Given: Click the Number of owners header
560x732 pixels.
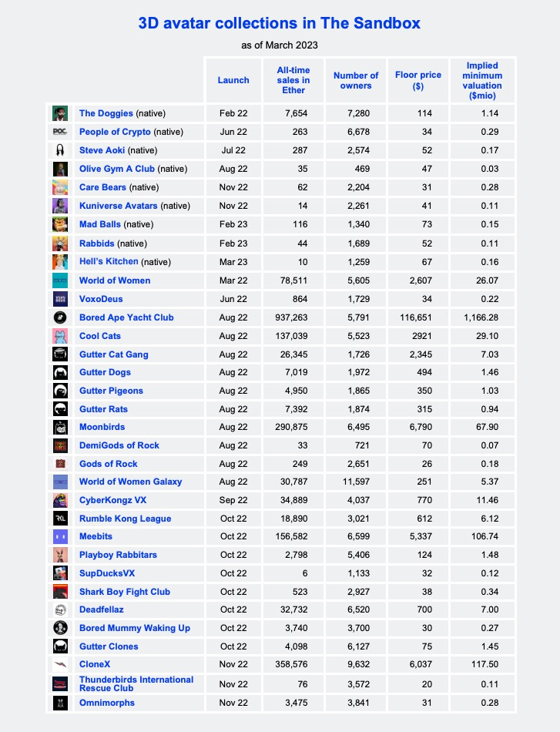Looking at the screenshot, I should tap(356, 80).
